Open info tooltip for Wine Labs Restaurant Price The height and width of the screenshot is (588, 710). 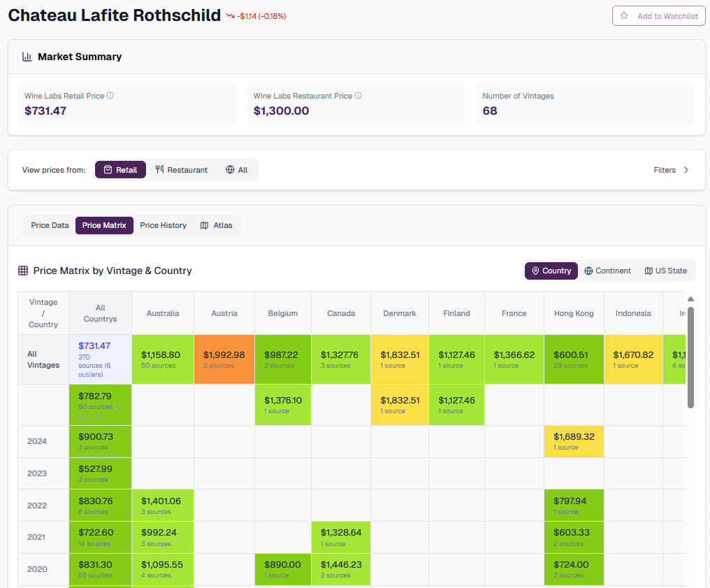(358, 96)
